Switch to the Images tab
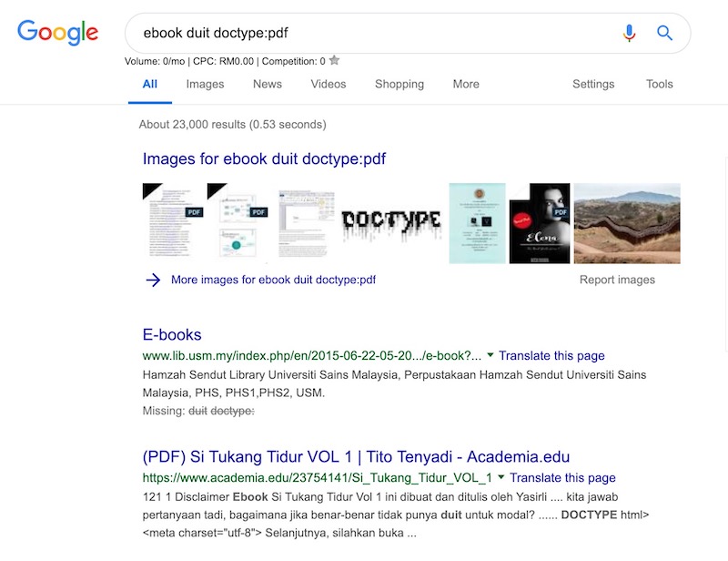 click(x=206, y=84)
